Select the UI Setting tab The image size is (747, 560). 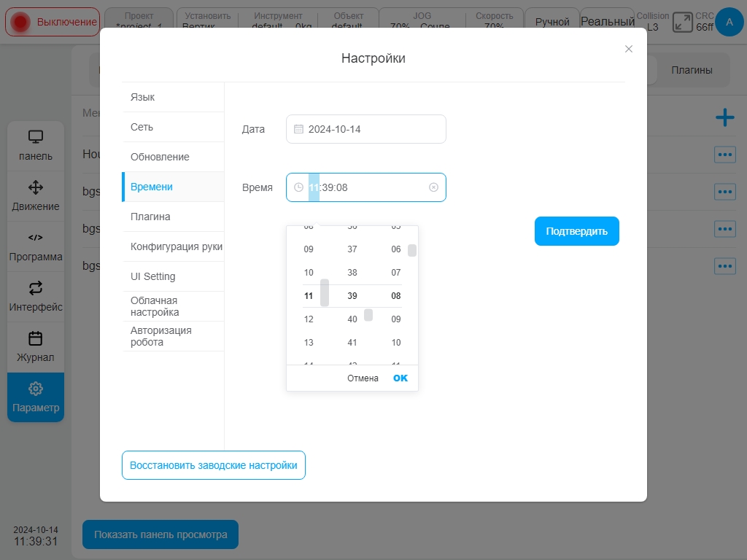pos(174,276)
